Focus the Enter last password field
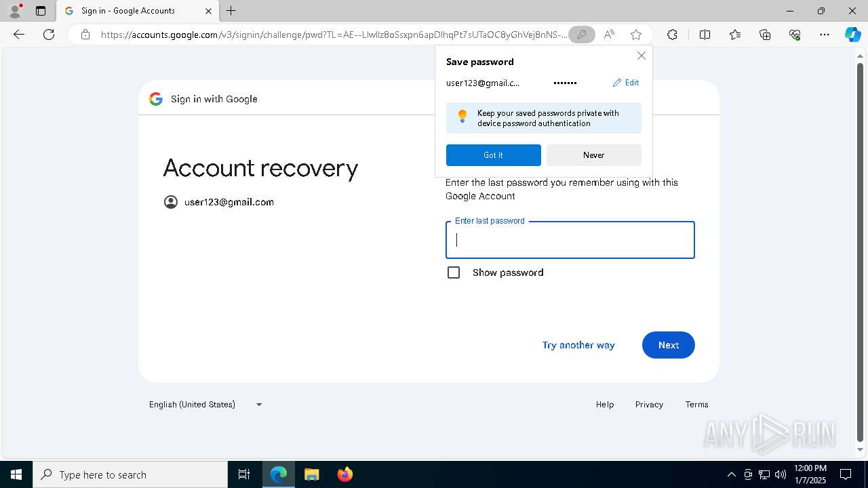Screen dimensions: 868x488 (x=570, y=240)
